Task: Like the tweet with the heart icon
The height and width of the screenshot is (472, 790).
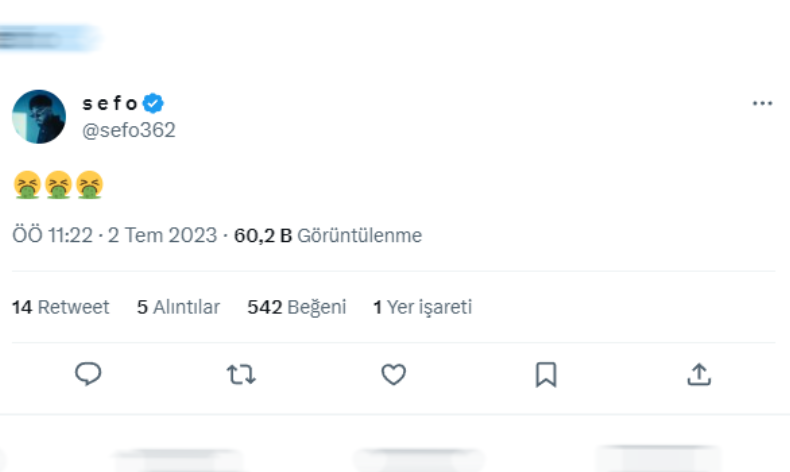Action: pos(394,374)
